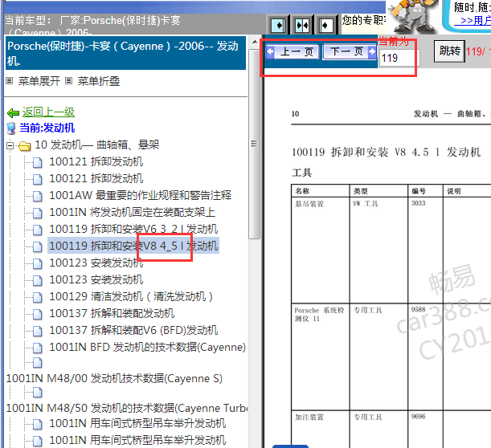
Task: Click the 当前:发动机 computer icon
Action: point(11,128)
